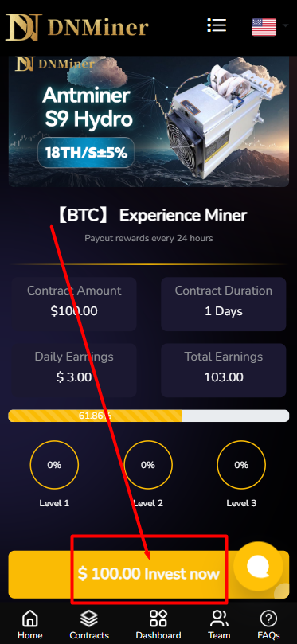Viewport: 297px width, 644px height.
Task: Click the Total Earnings 103.00 card
Action: pos(224,370)
